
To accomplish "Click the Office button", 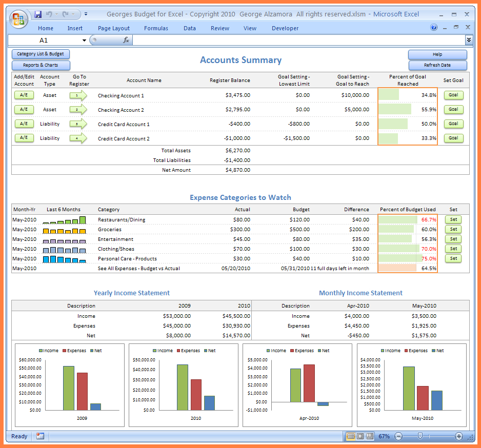I will 18,18.
